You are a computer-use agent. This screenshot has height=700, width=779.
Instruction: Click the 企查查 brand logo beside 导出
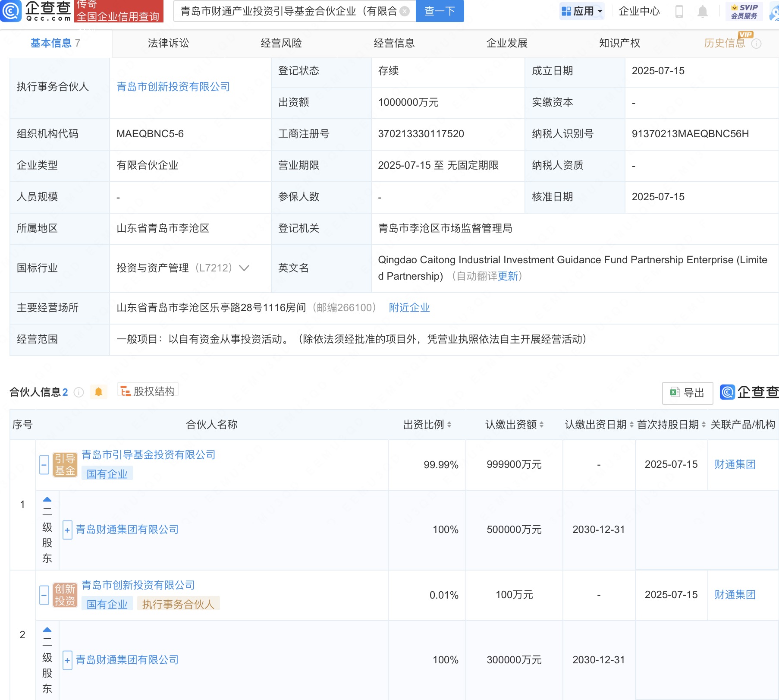[749, 392]
